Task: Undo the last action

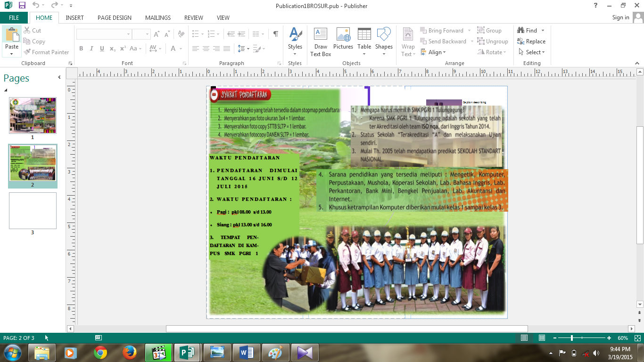Action: click(36, 6)
